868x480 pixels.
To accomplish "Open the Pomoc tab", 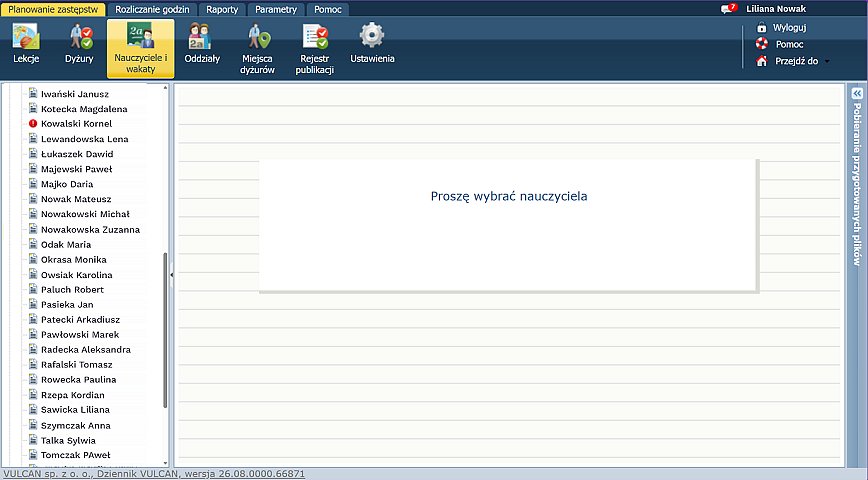I will click(328, 9).
